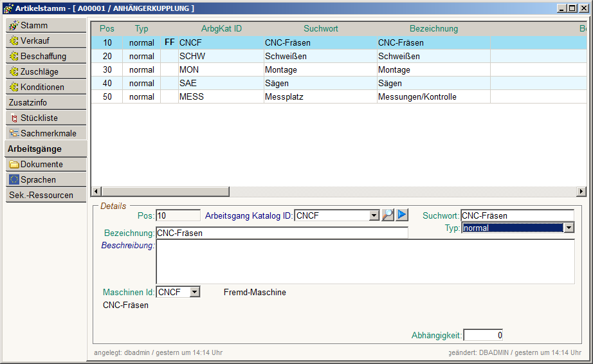This screenshot has width=593, height=364.
Task: Open the Zusatzinfo section
Action: (46, 103)
